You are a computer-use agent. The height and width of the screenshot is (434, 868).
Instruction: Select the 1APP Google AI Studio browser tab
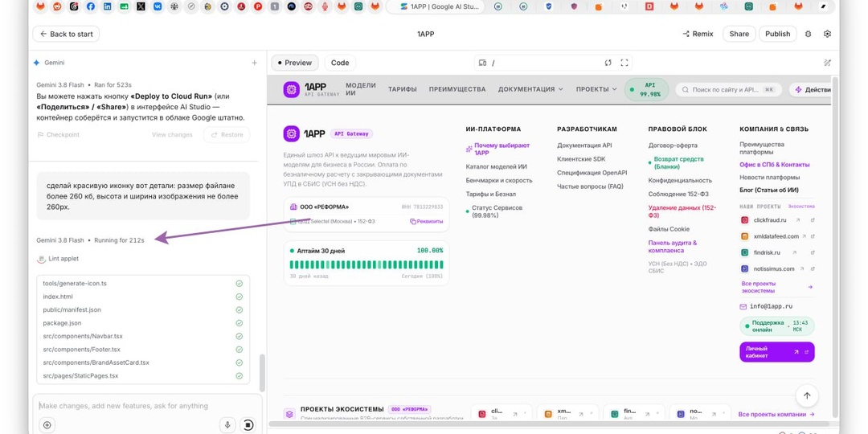point(435,6)
